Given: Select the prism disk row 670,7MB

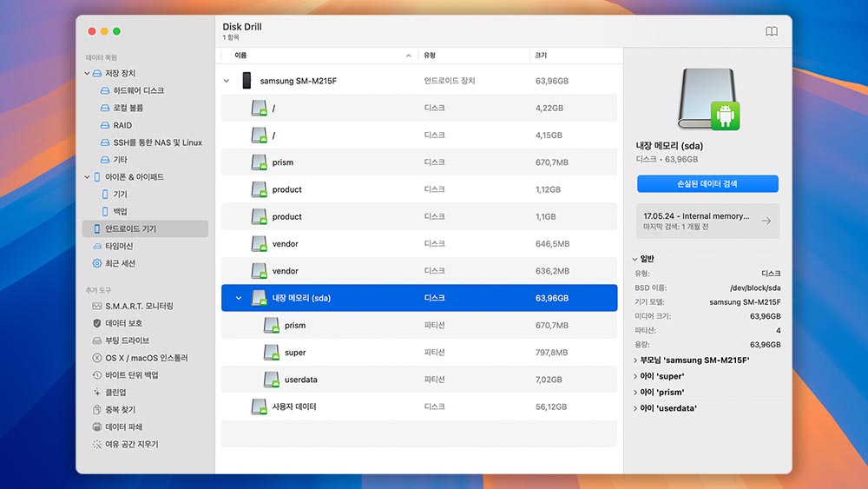Looking at the screenshot, I should pos(419,162).
